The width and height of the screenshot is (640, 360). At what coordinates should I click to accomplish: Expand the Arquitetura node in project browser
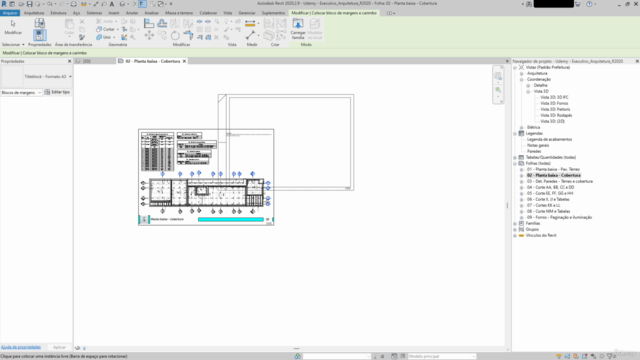click(x=522, y=73)
